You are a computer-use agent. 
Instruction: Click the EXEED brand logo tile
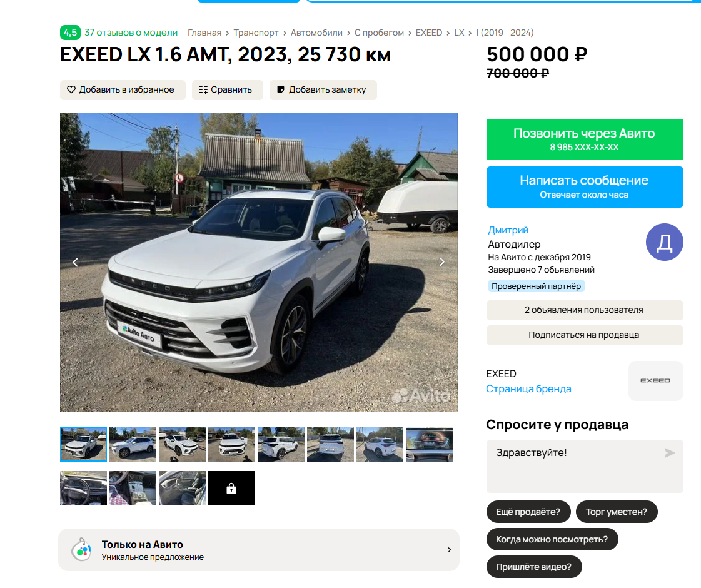[655, 380]
